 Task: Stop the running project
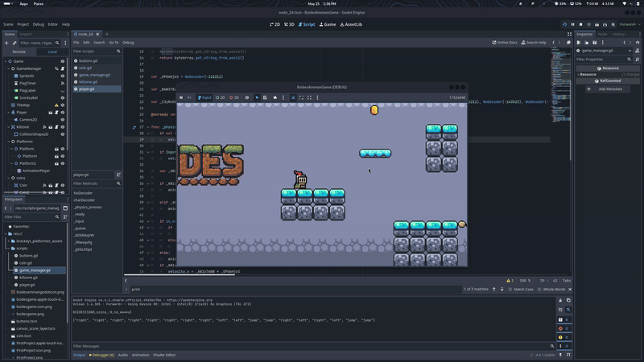click(580, 25)
